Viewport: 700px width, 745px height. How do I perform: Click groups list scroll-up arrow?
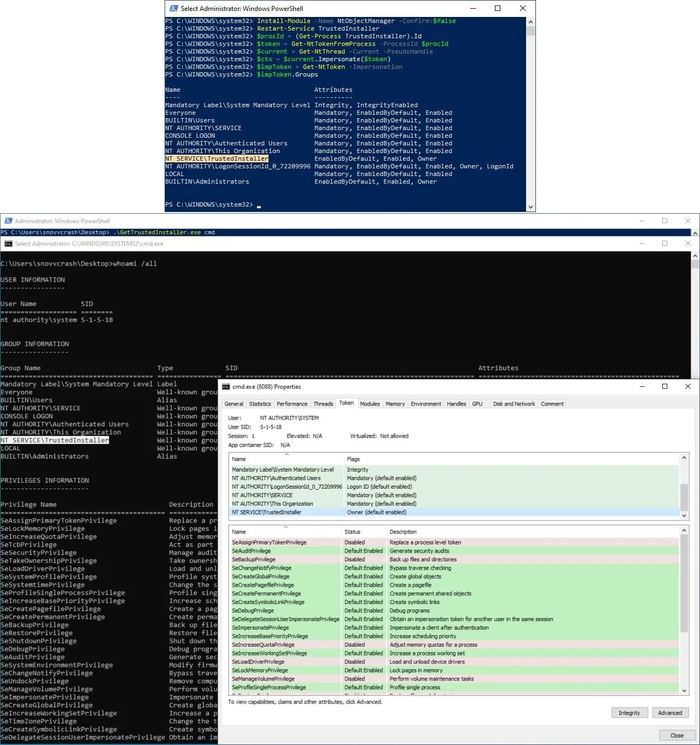[684, 457]
